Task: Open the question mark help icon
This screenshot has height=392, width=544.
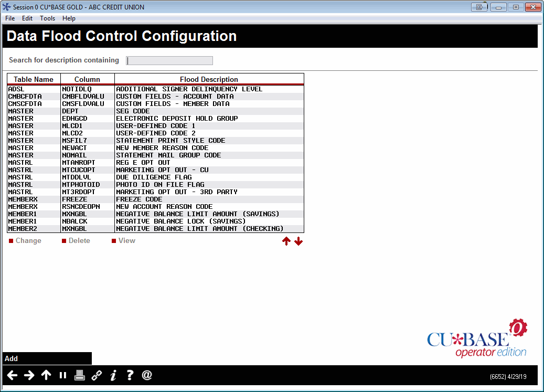Action: [130, 375]
